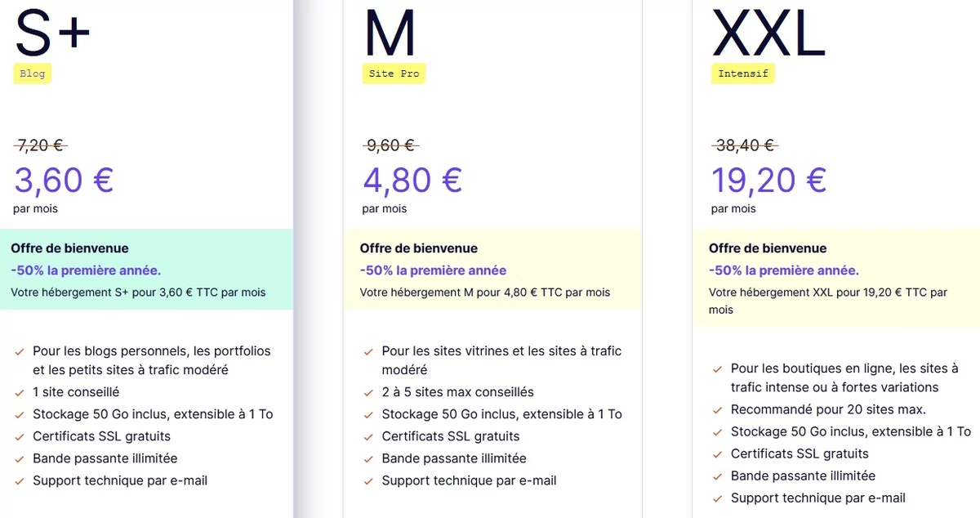Click the S+ plan title
The height and width of the screenshot is (518, 980).
point(52,33)
